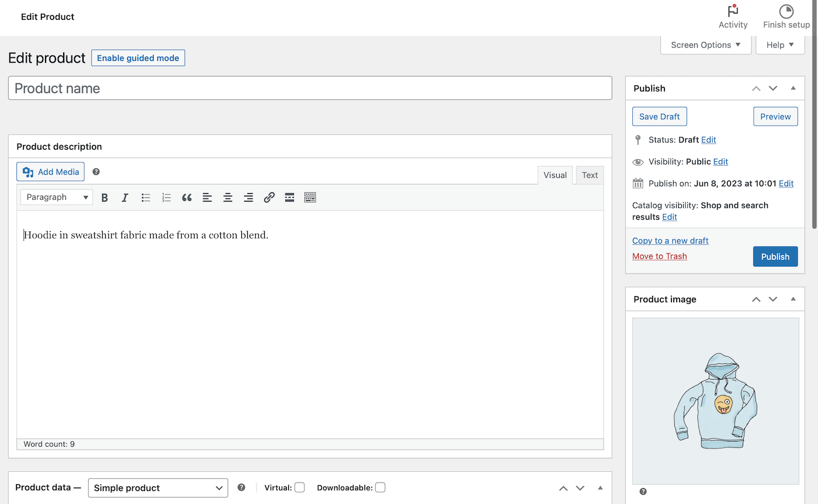
Task: Switch to the Text editor tab
Action: point(590,175)
